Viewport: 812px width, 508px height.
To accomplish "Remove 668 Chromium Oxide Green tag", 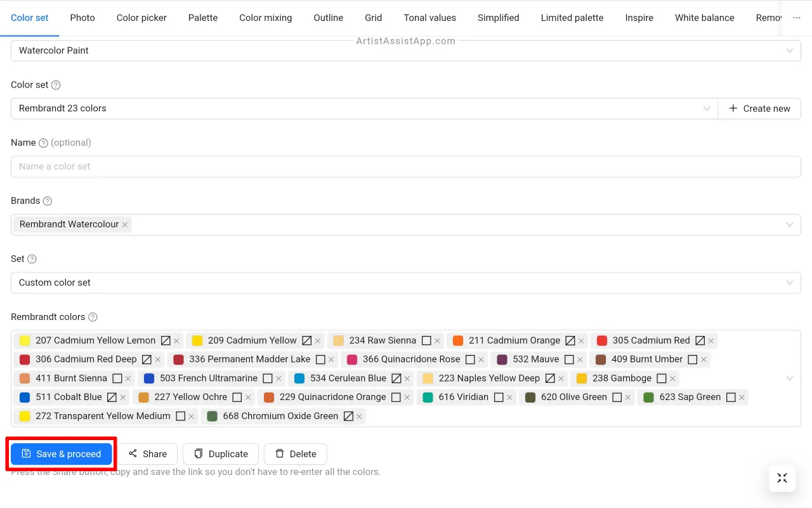I will [359, 417].
